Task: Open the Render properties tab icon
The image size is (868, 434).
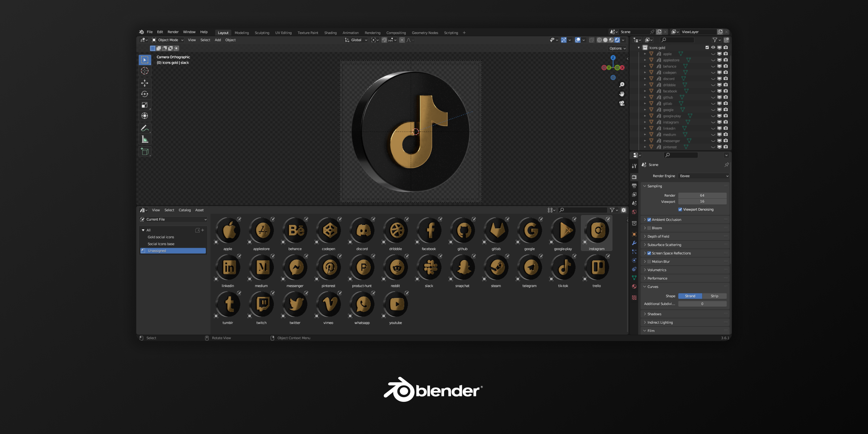Action: (634, 177)
